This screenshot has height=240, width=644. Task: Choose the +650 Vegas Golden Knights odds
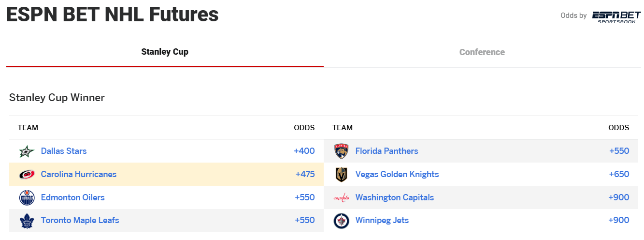pos(619,174)
